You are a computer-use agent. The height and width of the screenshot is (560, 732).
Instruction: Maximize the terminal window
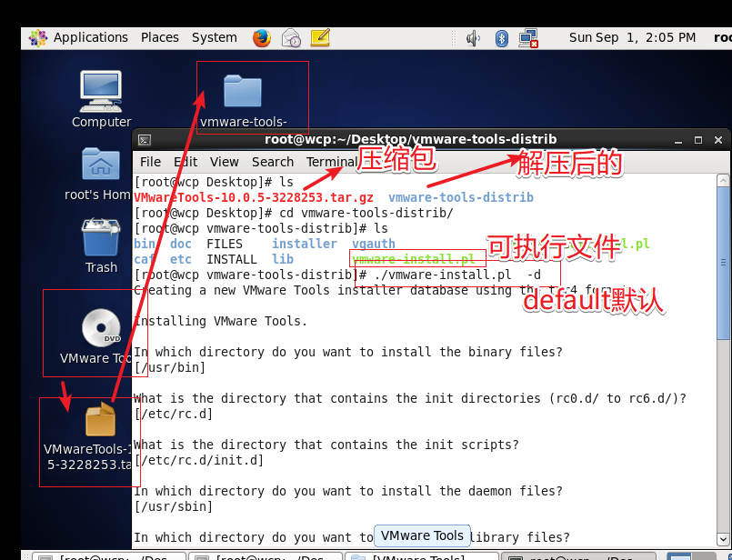[x=698, y=140]
